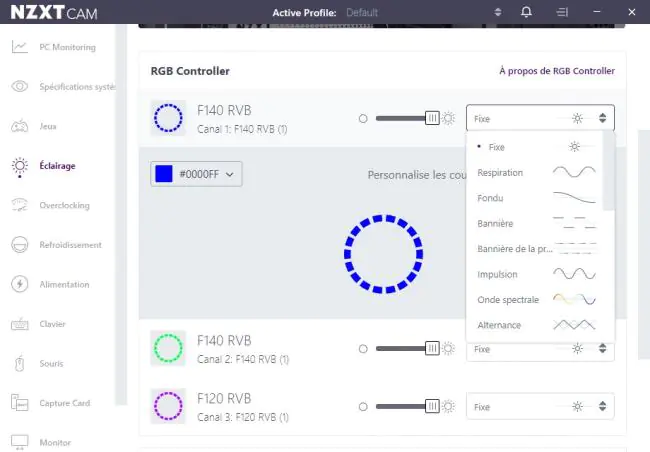Open the Monitor display icon

(19, 442)
